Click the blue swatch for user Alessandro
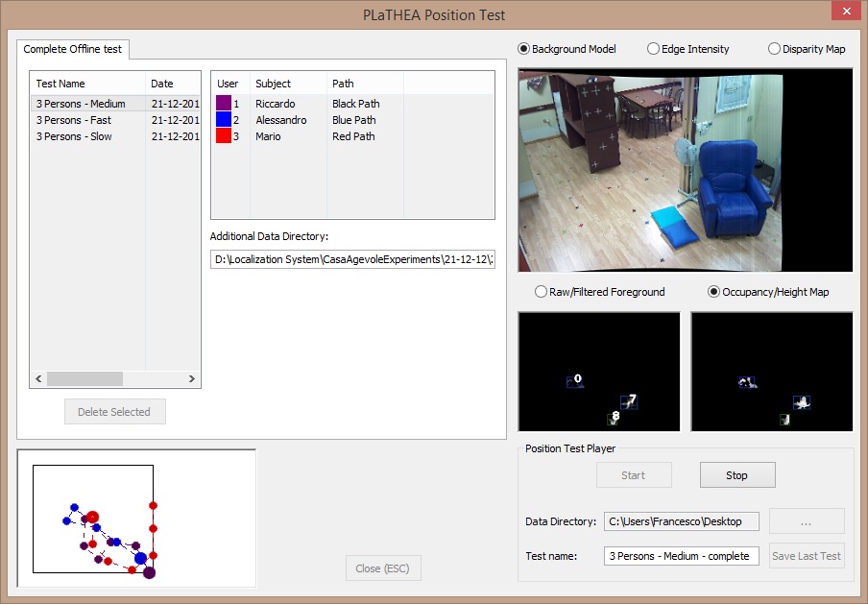This screenshot has height=604, width=868. coord(224,120)
